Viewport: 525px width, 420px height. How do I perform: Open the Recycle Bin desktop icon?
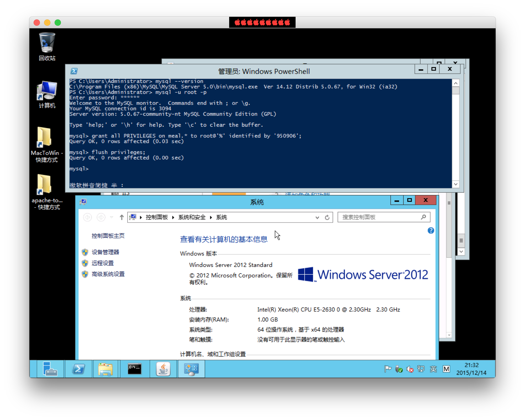47,46
